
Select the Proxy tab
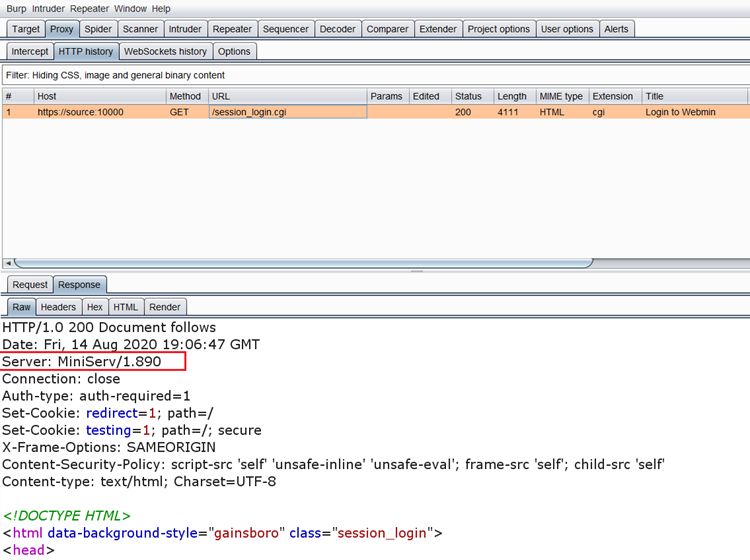click(x=62, y=29)
